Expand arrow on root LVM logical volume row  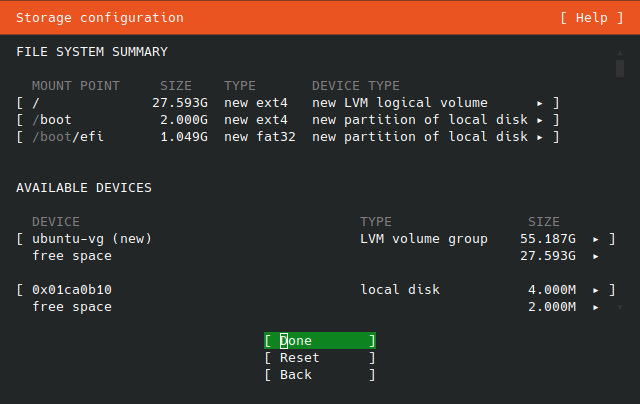point(540,103)
